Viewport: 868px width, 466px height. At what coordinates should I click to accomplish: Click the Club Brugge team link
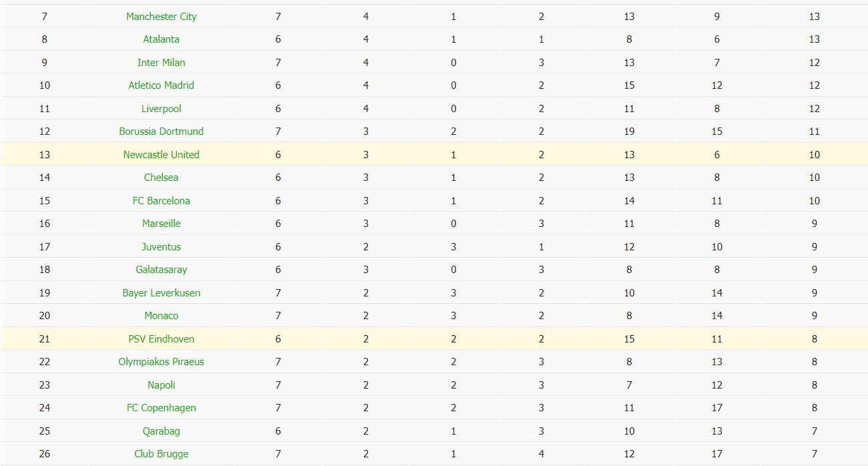coord(161,454)
